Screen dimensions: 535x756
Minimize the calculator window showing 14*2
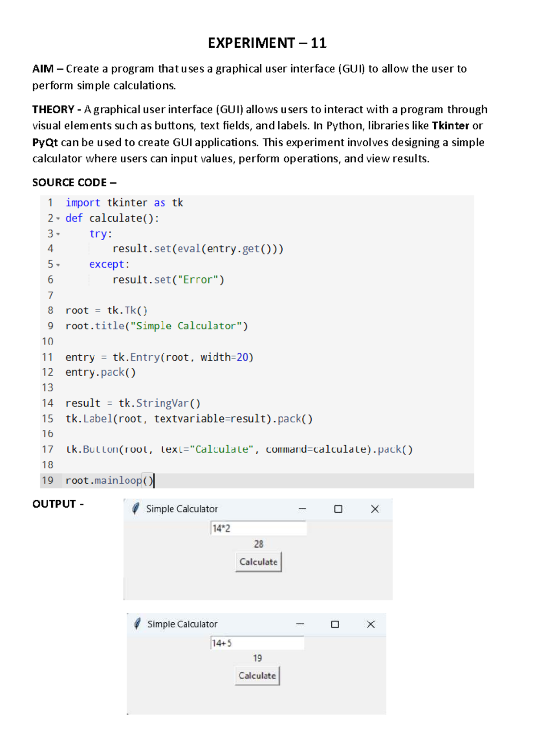tap(302, 509)
